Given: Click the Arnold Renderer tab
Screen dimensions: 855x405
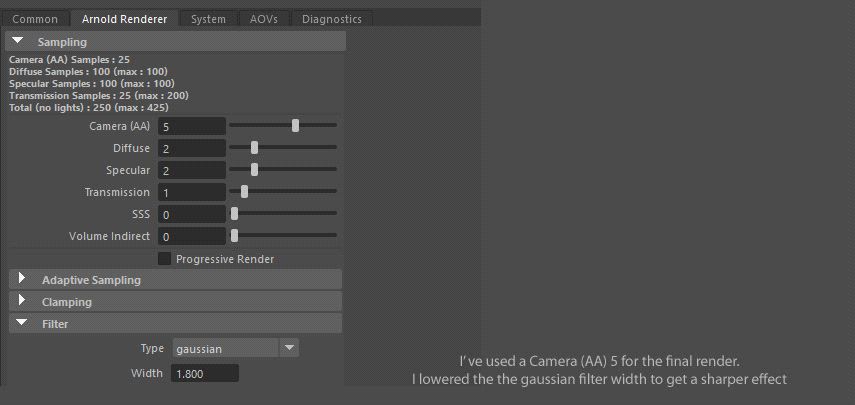Looking at the screenshot, I should pyautogui.click(x=125, y=19).
